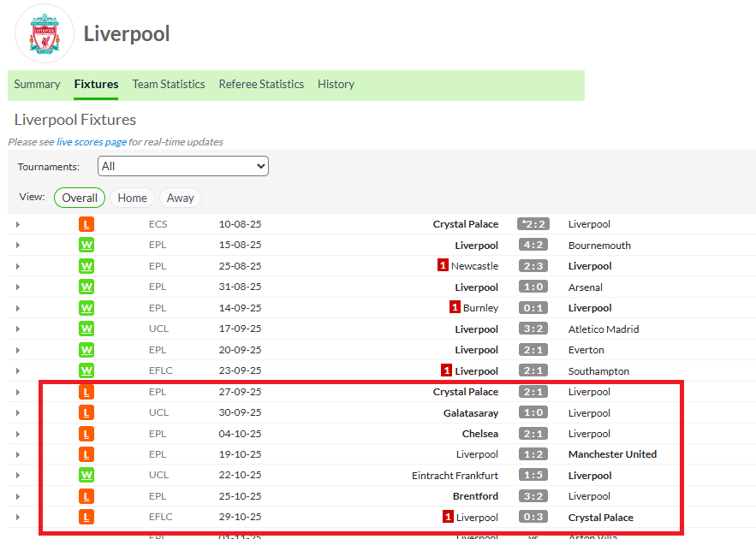756x539 pixels.
Task: Click red card icon next to Newcastle
Action: (x=443, y=266)
